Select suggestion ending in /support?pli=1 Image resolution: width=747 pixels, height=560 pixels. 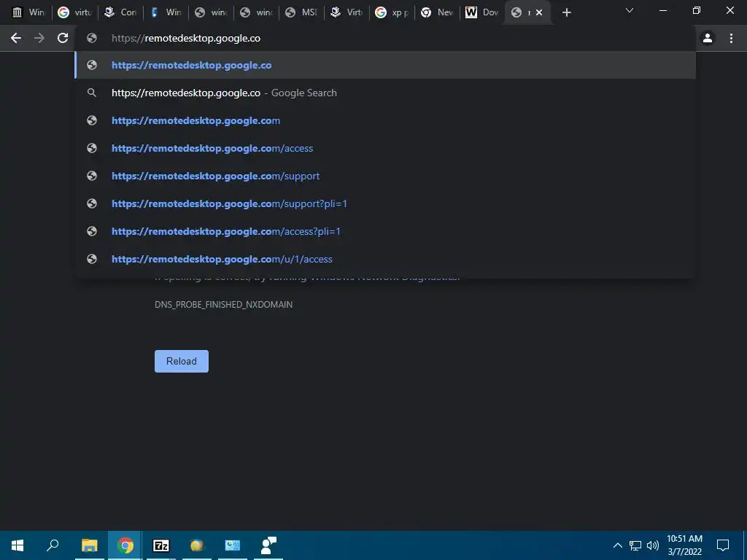pyautogui.click(x=385, y=203)
